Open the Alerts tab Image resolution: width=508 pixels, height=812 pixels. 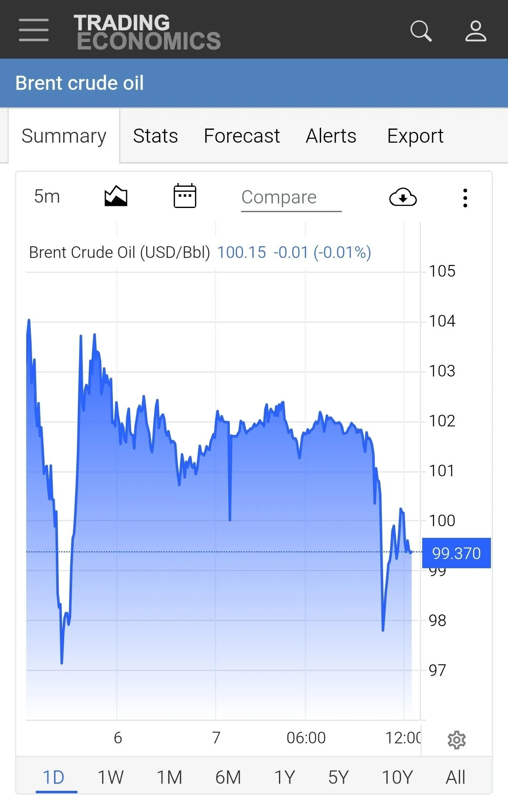(331, 136)
